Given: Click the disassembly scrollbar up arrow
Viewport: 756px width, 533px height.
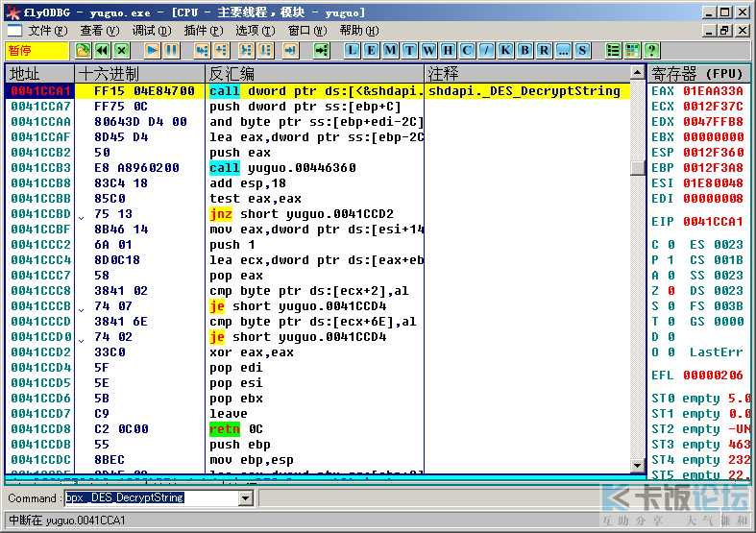Looking at the screenshot, I should [638, 72].
